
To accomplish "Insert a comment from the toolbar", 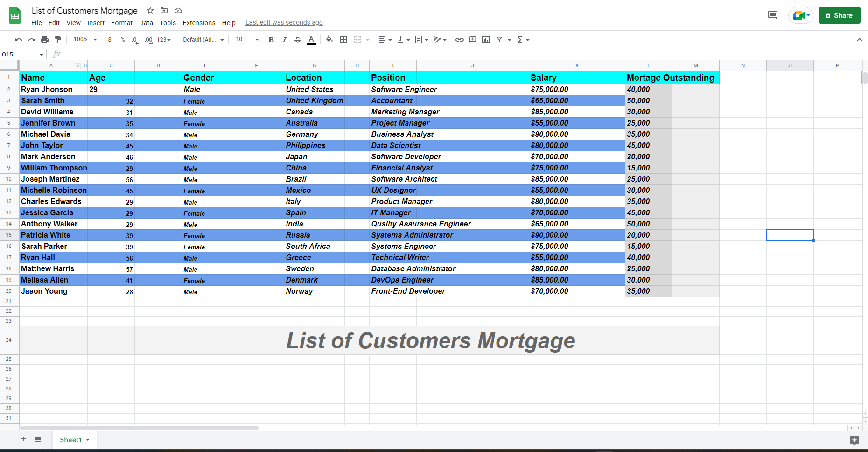I will [473, 40].
